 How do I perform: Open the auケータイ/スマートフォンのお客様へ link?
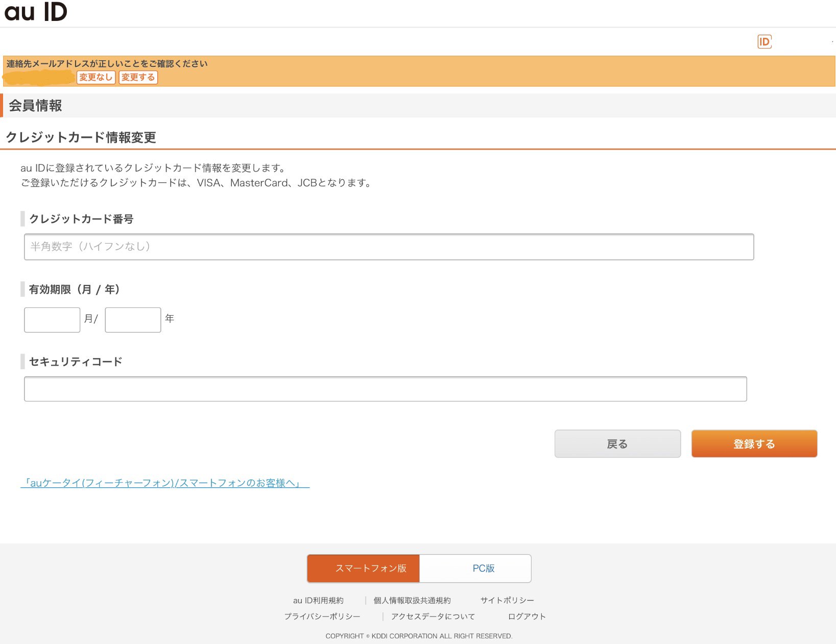(165, 483)
